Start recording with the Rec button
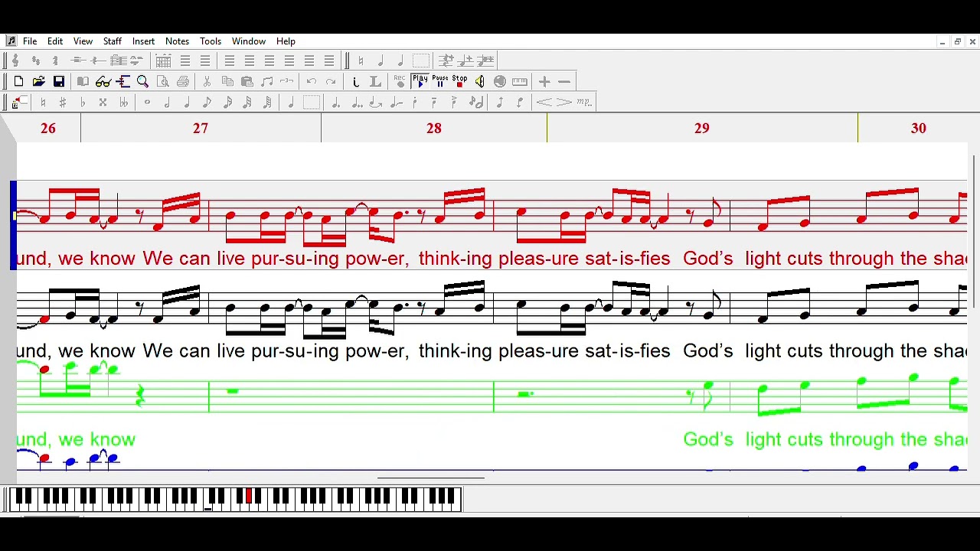The height and width of the screenshot is (551, 980). 400,81
